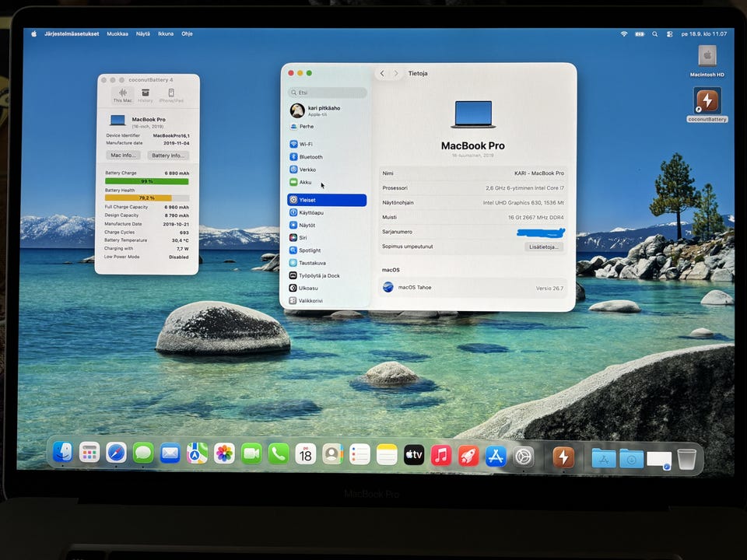Open the Näytä menu
This screenshot has width=747, height=560.
pyautogui.click(x=143, y=33)
